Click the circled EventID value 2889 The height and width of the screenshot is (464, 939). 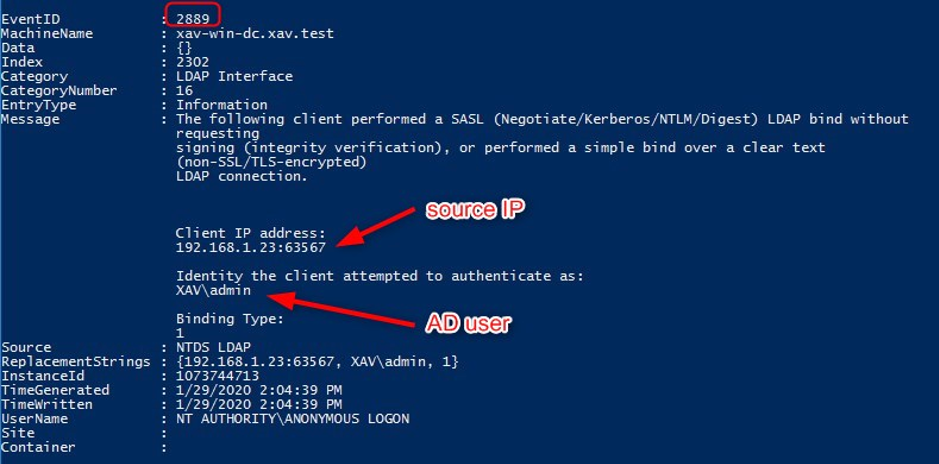[x=193, y=19]
